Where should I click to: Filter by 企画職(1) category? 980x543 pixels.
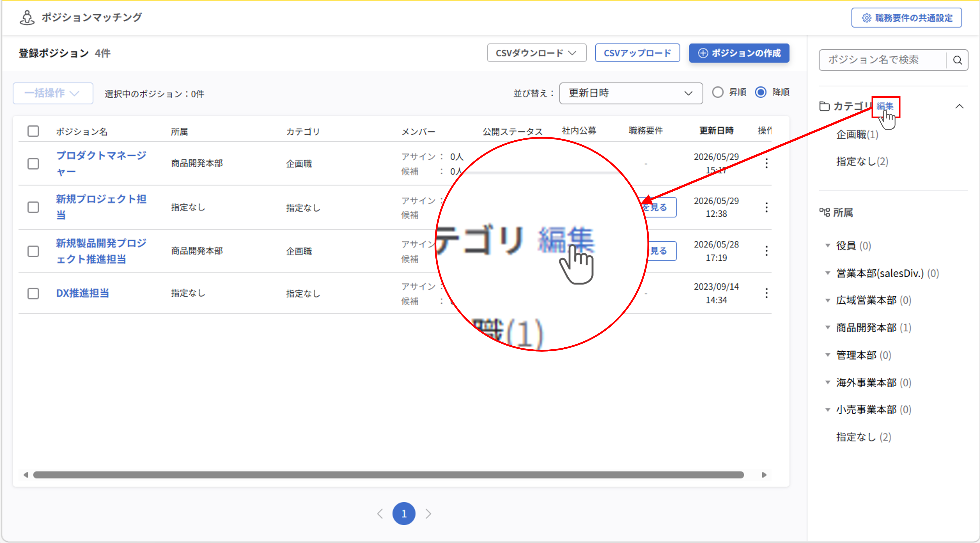[857, 134]
